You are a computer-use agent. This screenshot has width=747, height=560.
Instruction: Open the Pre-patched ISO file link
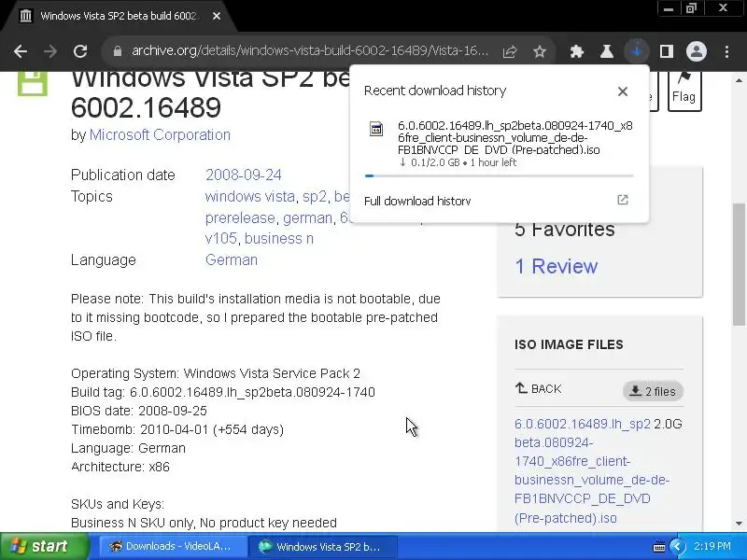(x=591, y=470)
